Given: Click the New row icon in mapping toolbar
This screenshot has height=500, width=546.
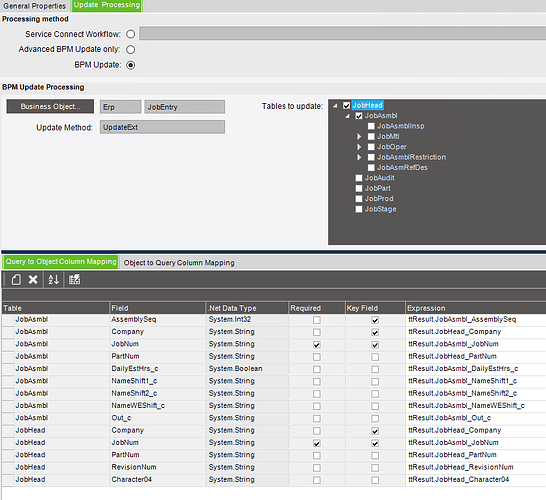Looking at the screenshot, I should point(16,280).
